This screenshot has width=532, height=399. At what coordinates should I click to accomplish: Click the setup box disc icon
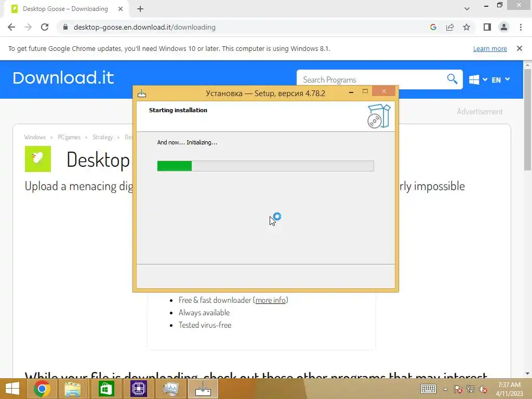click(x=379, y=116)
